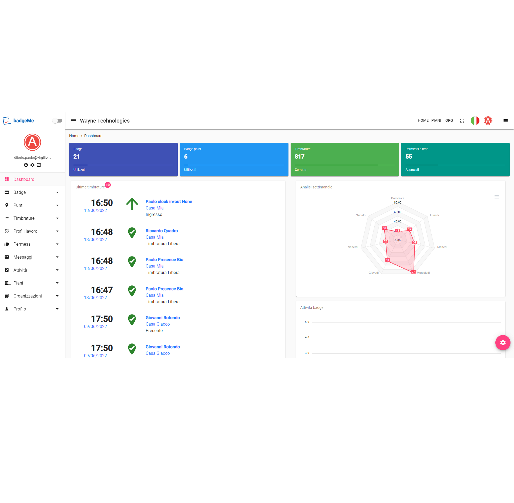Open the radar chart's options menu icon

click(x=497, y=196)
